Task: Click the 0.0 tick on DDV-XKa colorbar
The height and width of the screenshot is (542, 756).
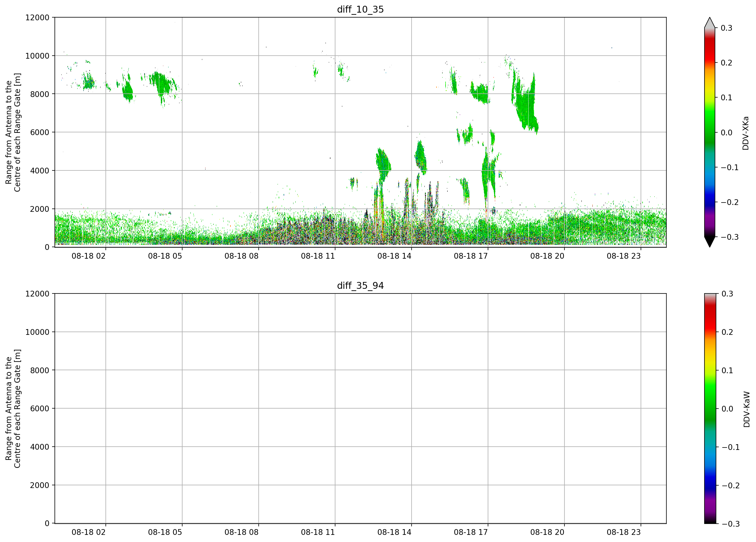Action: [726, 133]
